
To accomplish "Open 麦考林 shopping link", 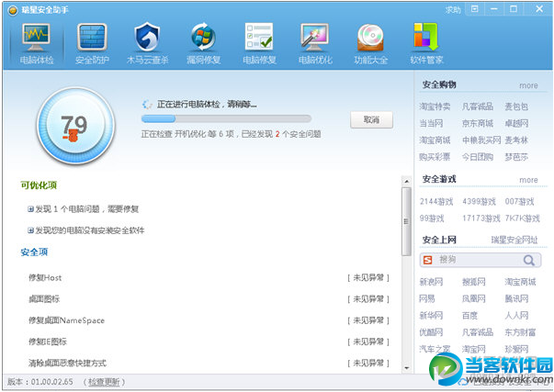I will coord(516,140).
